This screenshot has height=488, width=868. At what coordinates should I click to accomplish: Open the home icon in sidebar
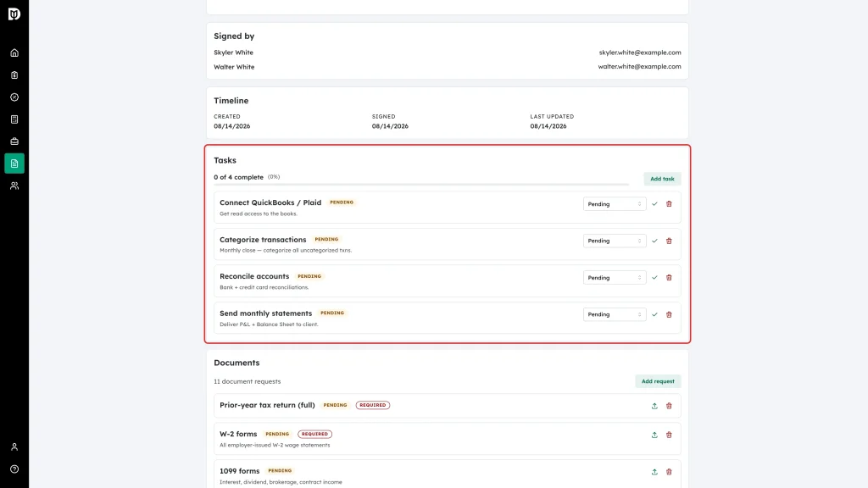coord(14,53)
